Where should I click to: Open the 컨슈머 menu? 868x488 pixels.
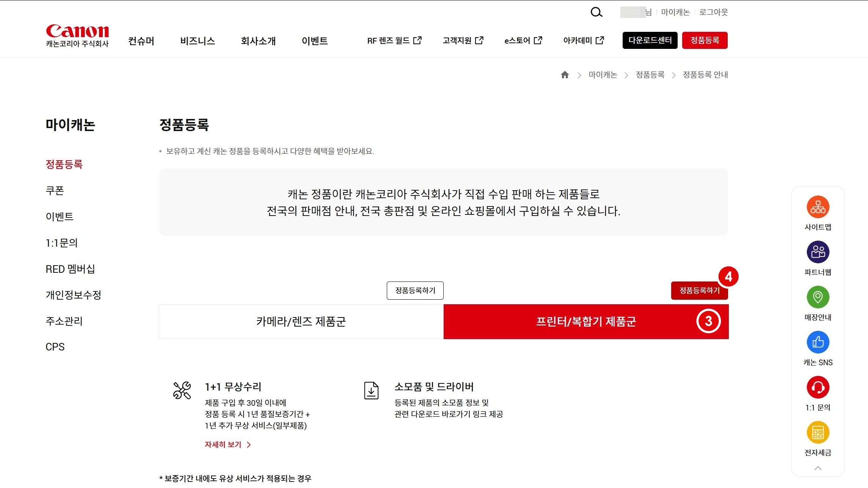point(141,41)
